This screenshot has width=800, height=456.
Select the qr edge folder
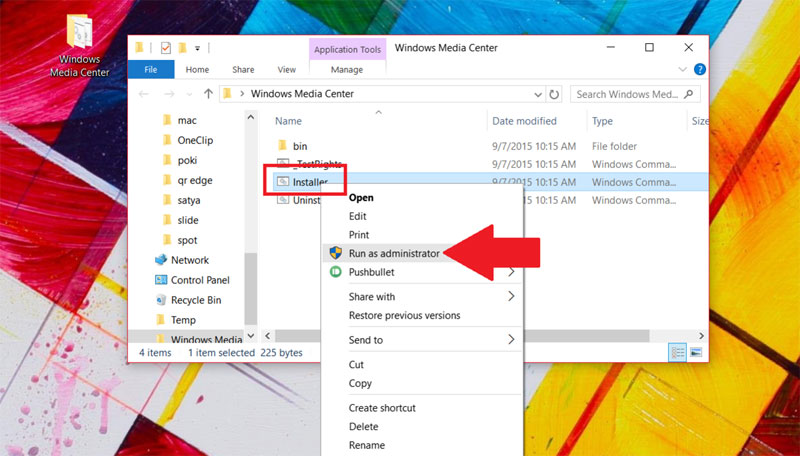[x=187, y=180]
